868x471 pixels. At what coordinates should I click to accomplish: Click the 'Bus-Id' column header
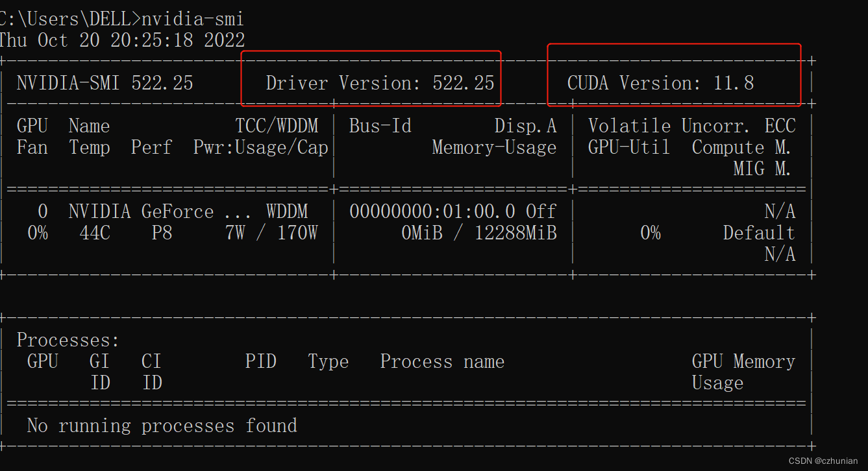[380, 126]
